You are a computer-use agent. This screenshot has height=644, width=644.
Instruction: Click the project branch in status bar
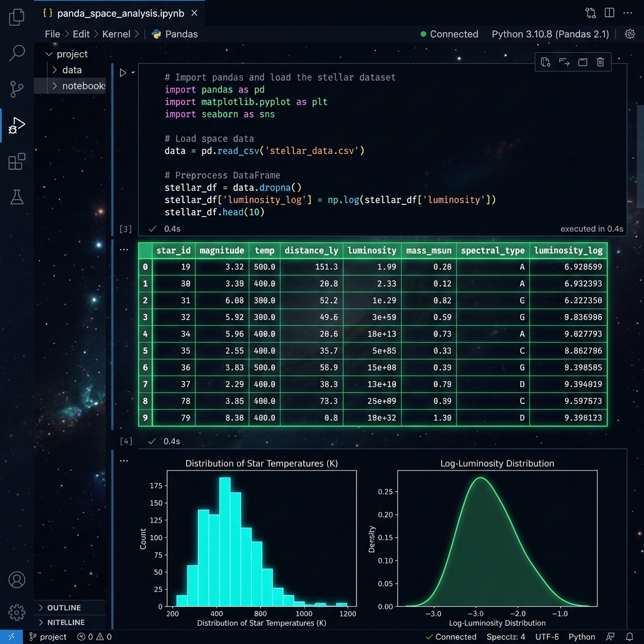pyautogui.click(x=48, y=636)
